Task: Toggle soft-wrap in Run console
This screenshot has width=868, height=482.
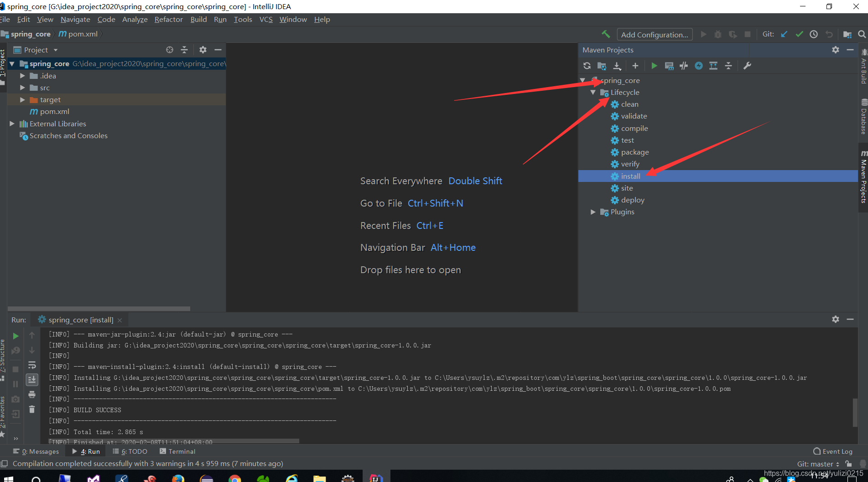Action: tap(32, 365)
